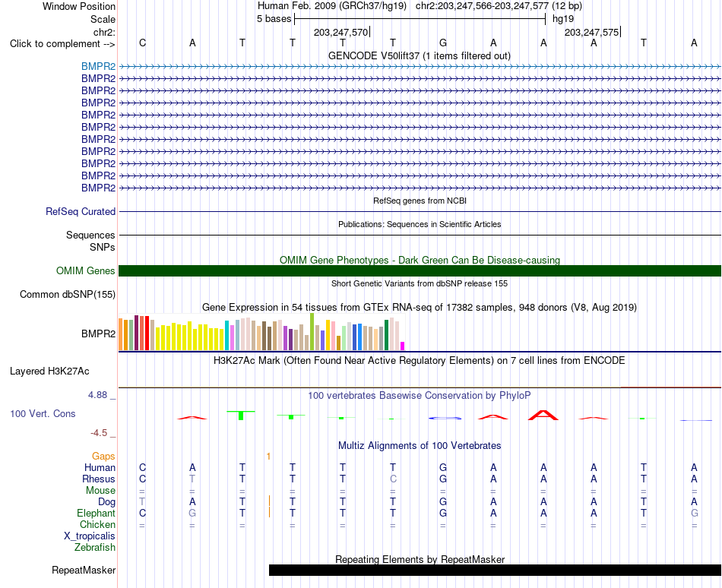Click 'Click to complement' base label
The image size is (722, 588).
coord(62,44)
